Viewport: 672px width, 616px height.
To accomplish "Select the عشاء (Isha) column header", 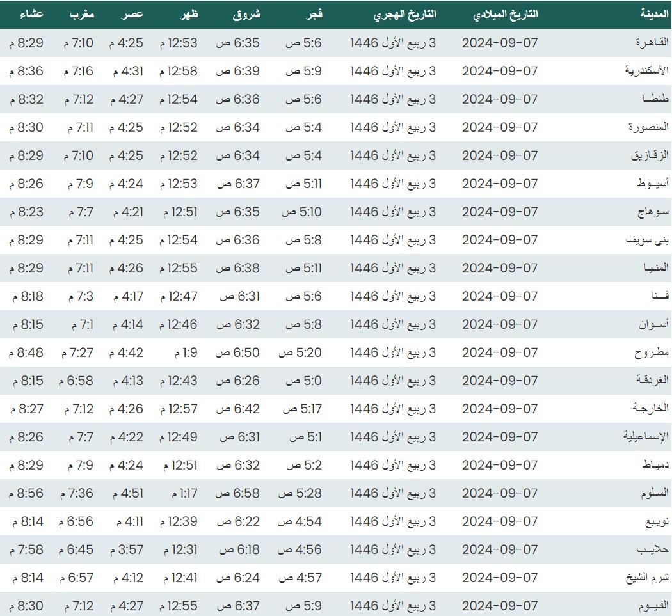I will click(31, 14).
